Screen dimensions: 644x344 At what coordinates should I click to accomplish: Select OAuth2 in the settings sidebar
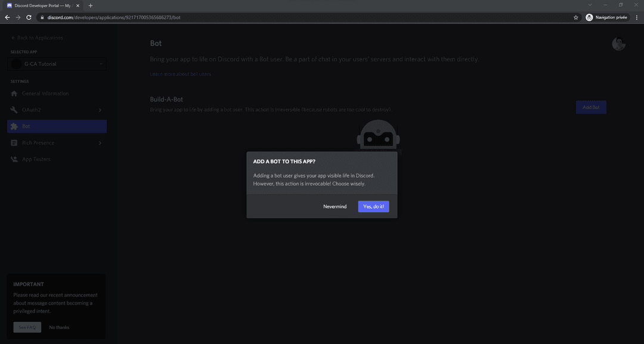(57, 110)
